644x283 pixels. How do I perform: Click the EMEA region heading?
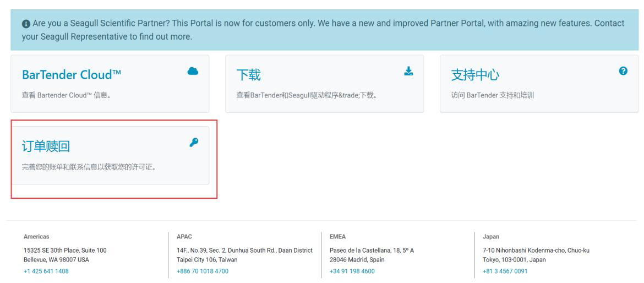pyautogui.click(x=337, y=237)
